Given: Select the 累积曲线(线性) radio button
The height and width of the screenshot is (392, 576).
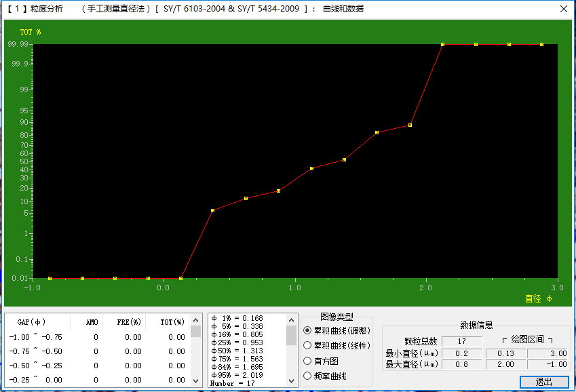Looking at the screenshot, I should [309, 346].
